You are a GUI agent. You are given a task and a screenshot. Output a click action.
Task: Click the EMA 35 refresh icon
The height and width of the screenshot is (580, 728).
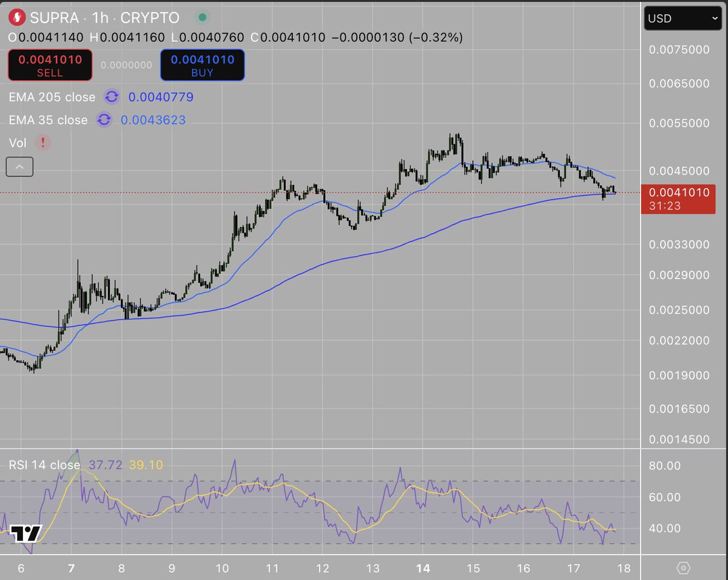pos(104,120)
